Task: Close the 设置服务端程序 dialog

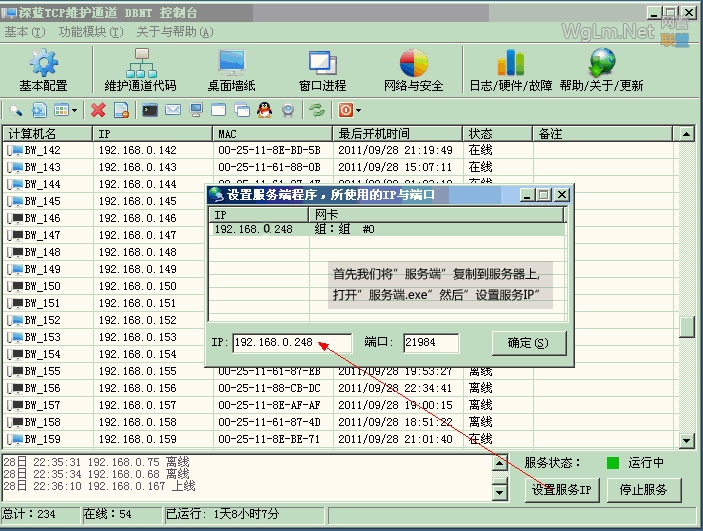Action: point(561,195)
